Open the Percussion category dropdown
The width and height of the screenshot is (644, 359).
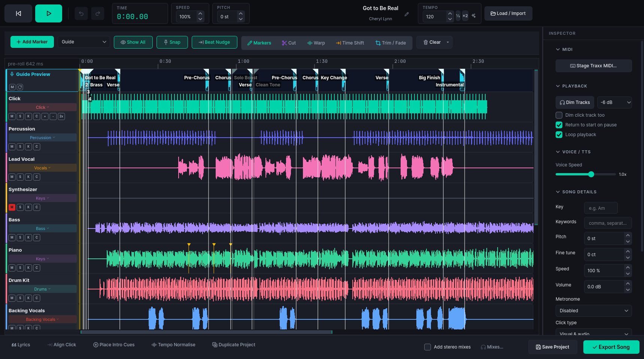43,138
